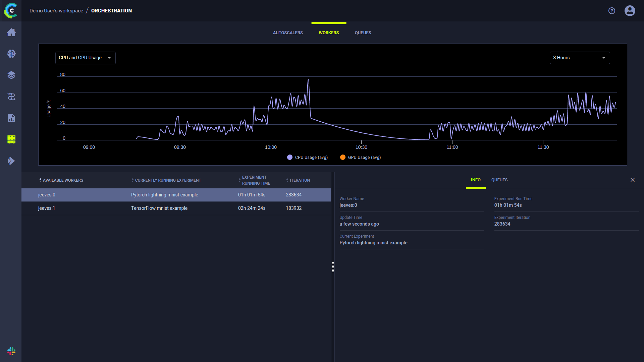Viewport: 644px width, 362px height.
Task: Toggle GPU Usage (avg) legend series
Action: (360, 158)
